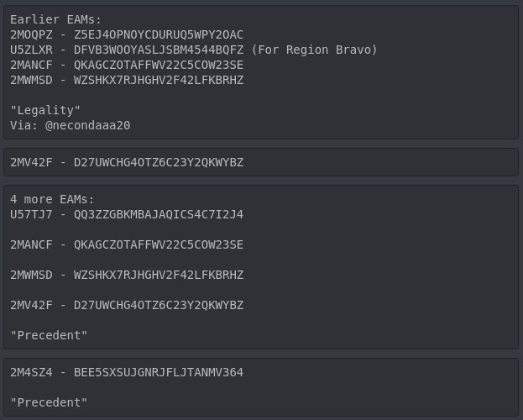Select the 2MOQPZ message line

pos(126,34)
